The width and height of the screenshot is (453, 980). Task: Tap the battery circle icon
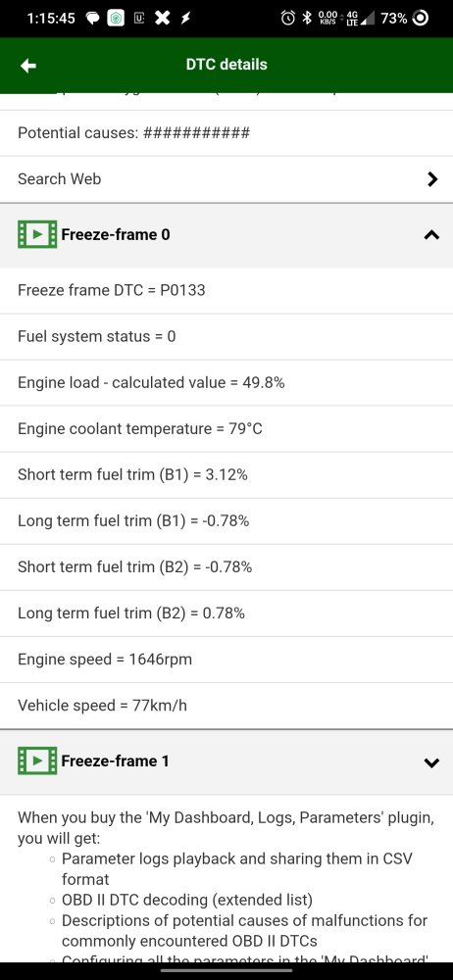pos(422,18)
